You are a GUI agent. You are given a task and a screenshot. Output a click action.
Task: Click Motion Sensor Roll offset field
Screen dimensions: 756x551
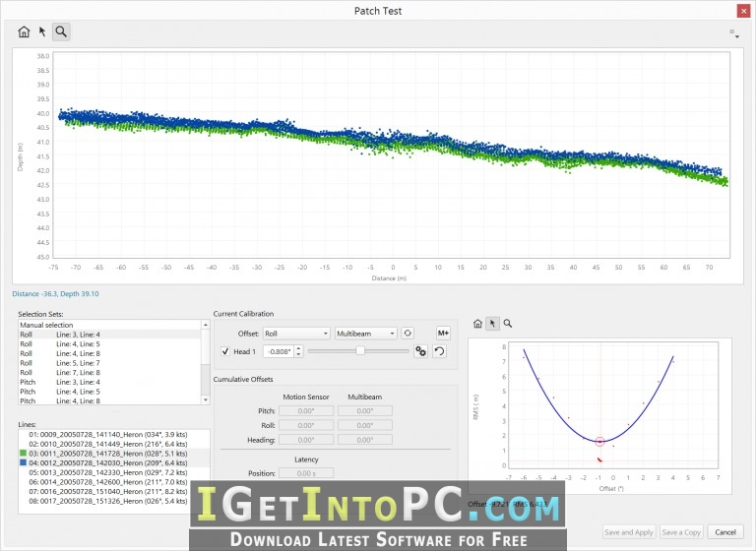click(x=306, y=425)
